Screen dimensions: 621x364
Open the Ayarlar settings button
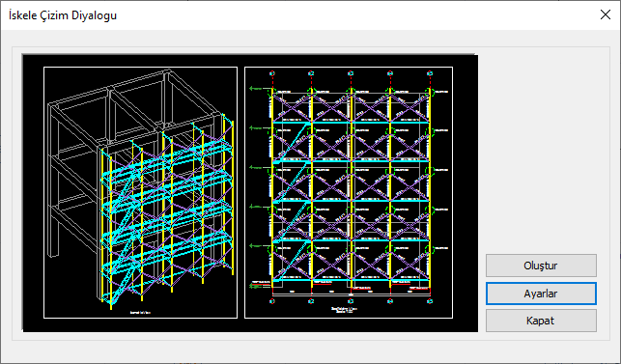[541, 294]
